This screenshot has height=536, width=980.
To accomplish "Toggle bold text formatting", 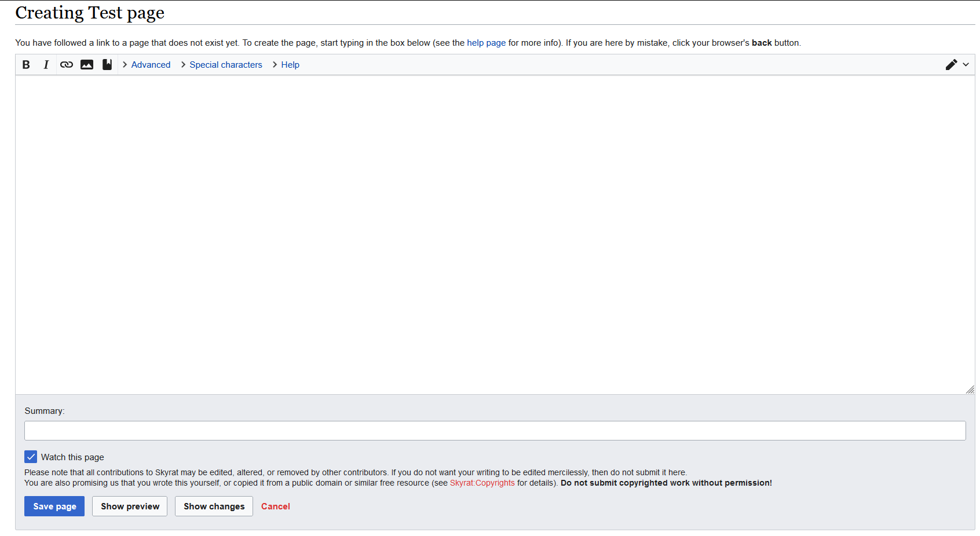I will (x=26, y=65).
